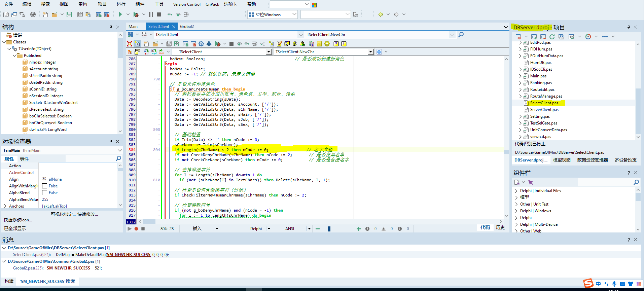Jump to interface with the Intf icon
The height and width of the screenshot is (291, 644).
[146, 52]
